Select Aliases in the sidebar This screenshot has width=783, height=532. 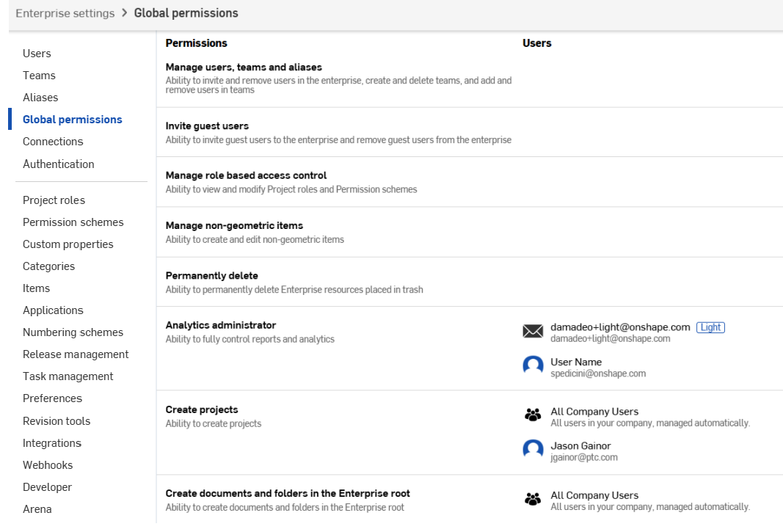click(x=40, y=98)
